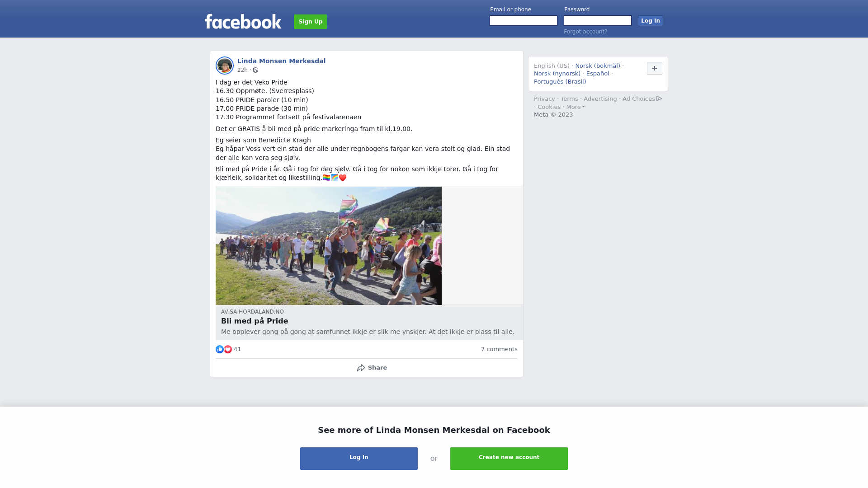Open the 7 comments link
This screenshot has width=868, height=488.
point(499,349)
